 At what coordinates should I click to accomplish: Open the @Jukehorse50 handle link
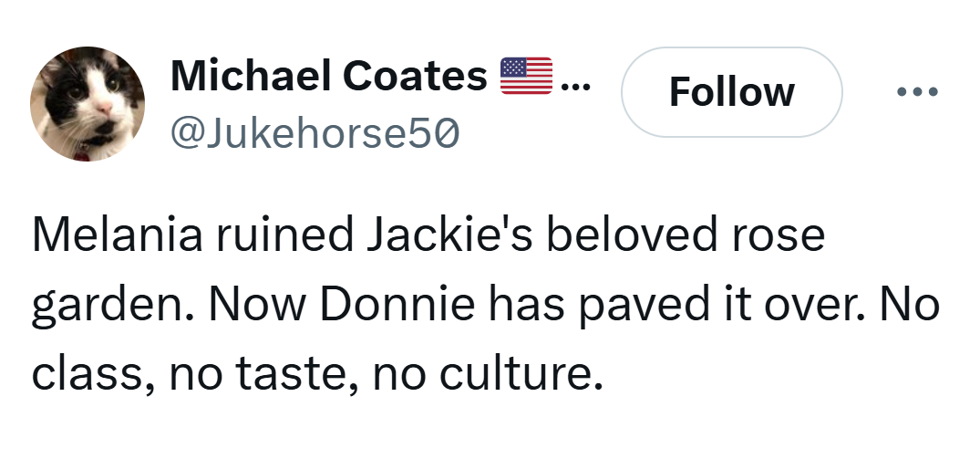tap(315, 134)
